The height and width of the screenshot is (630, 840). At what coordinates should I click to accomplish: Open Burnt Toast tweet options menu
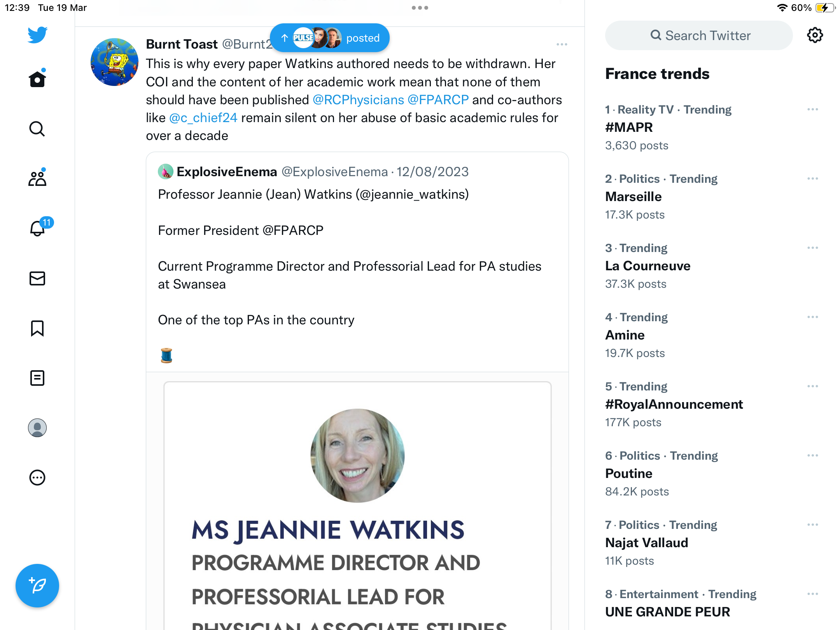coord(562,44)
